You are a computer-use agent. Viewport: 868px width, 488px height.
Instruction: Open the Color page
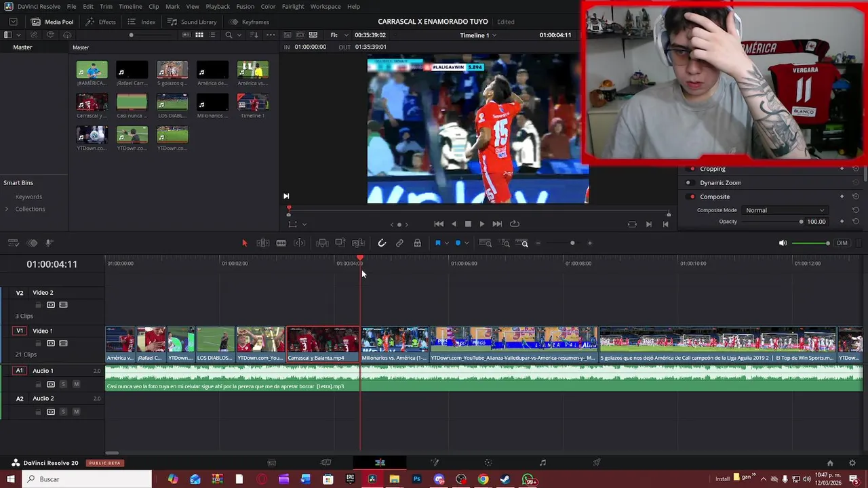(488, 463)
